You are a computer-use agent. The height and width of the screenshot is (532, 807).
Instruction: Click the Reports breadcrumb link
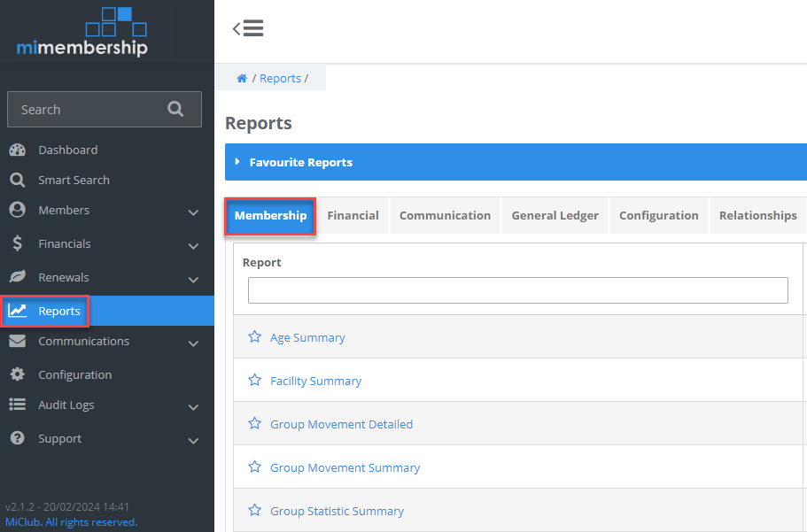pos(281,78)
